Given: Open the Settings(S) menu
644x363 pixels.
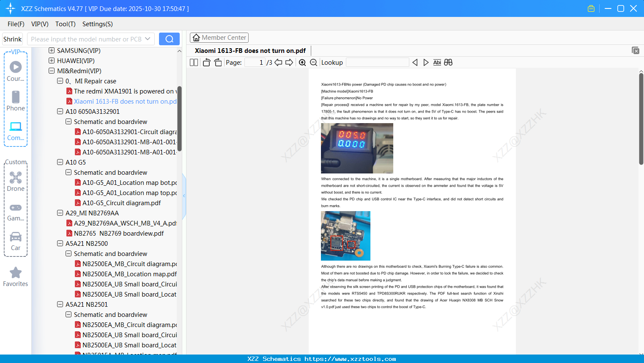Looking at the screenshot, I should coord(98,24).
